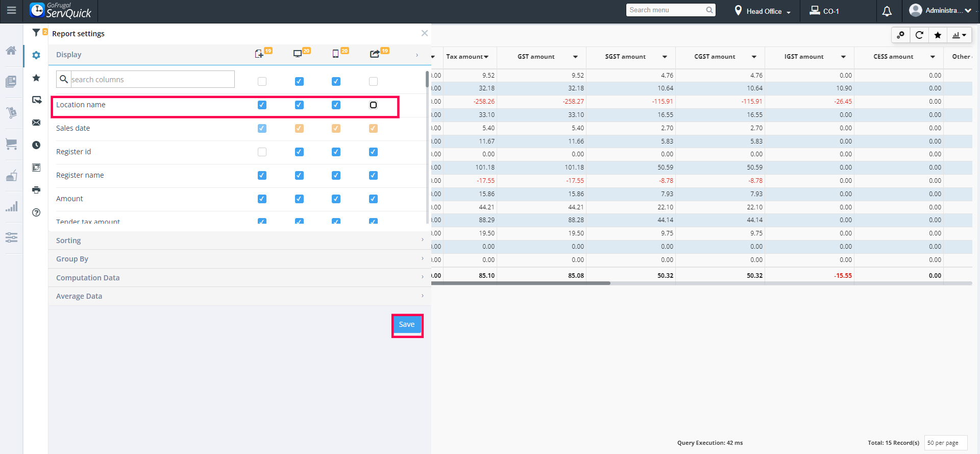Toggle Amount mobile checkbox

[x=336, y=199]
